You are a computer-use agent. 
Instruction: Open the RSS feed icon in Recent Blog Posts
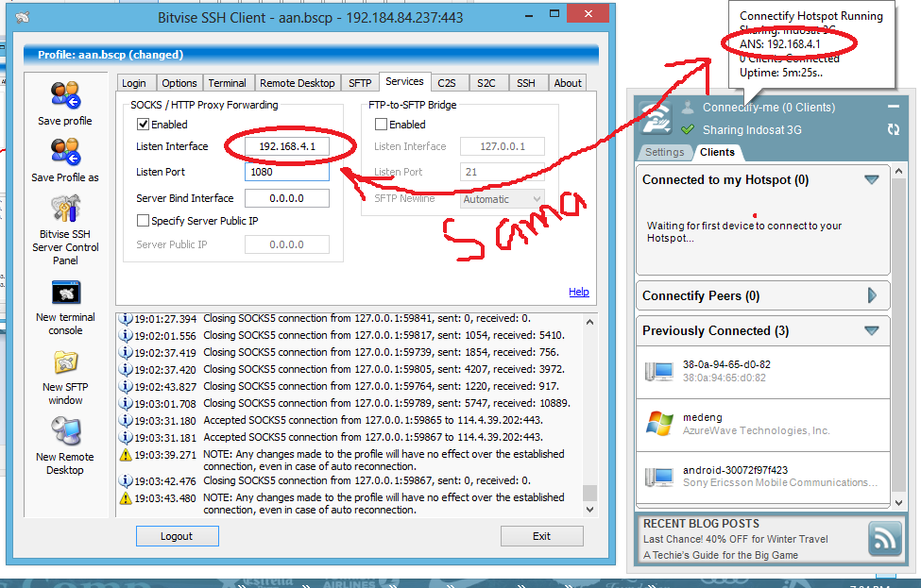(884, 539)
